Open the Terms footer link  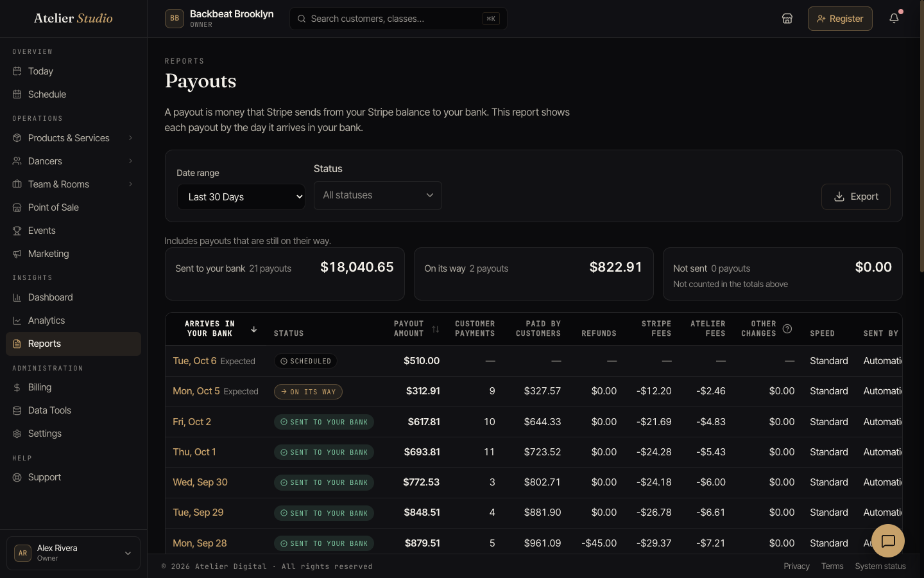[832, 566]
